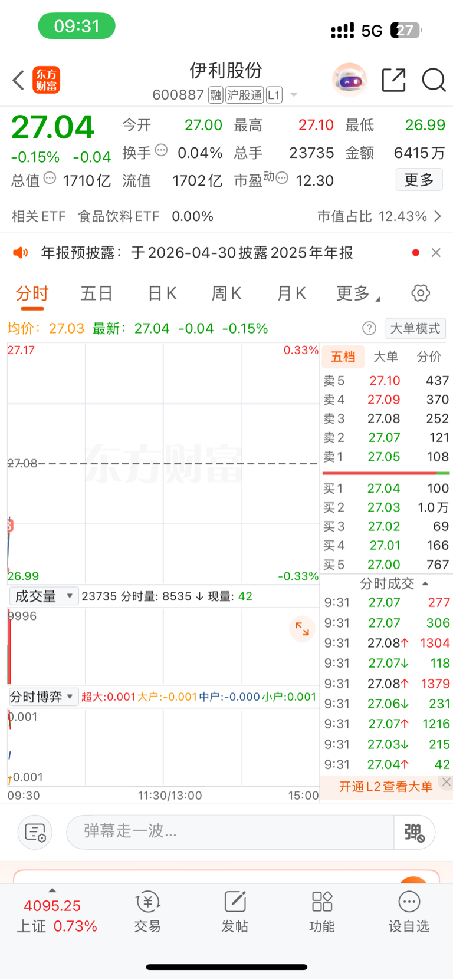Tap the L1 level badge
The height and width of the screenshot is (980, 453).
274,95
